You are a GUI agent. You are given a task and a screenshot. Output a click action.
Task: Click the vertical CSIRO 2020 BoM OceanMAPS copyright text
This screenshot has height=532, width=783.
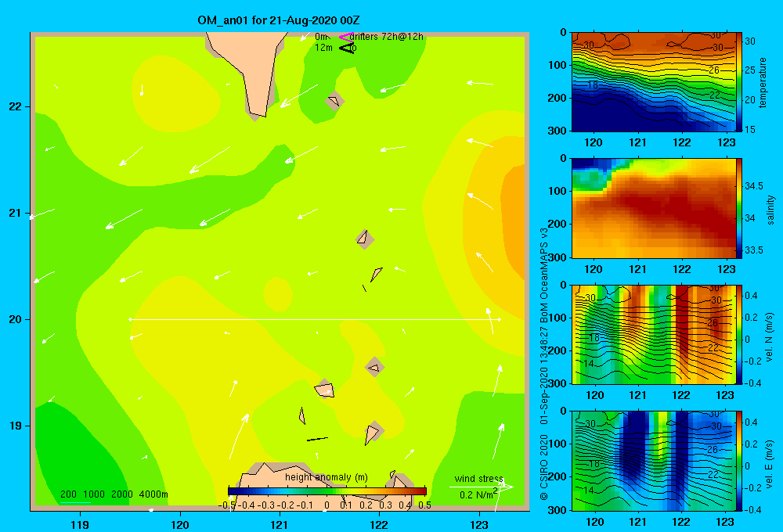coord(544,364)
